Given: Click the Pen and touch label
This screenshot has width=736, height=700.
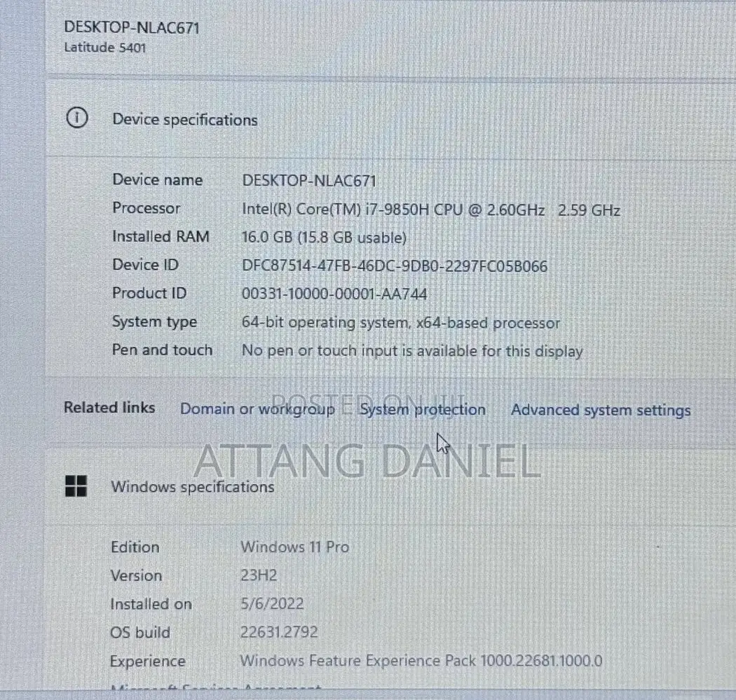Looking at the screenshot, I should [x=163, y=350].
